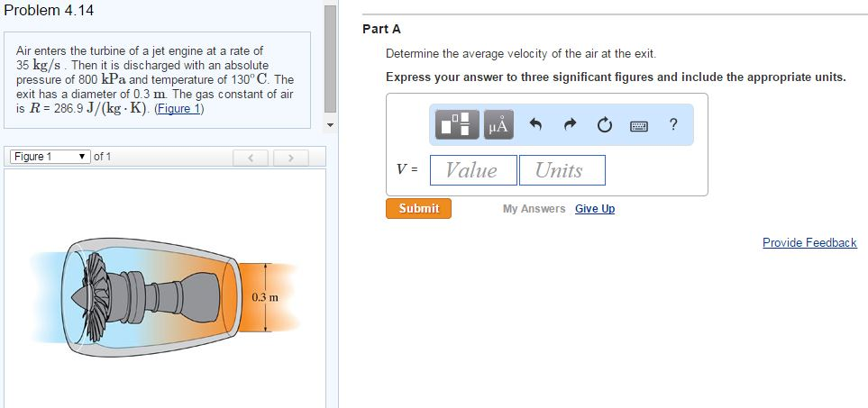The width and height of the screenshot is (868, 408).
Task: Click the orange Submit button
Action: click(x=418, y=208)
